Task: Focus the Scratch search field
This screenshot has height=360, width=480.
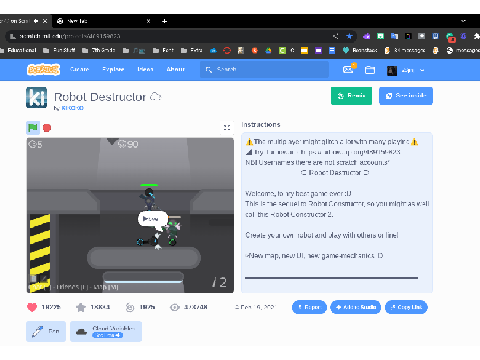Action: pos(264,69)
